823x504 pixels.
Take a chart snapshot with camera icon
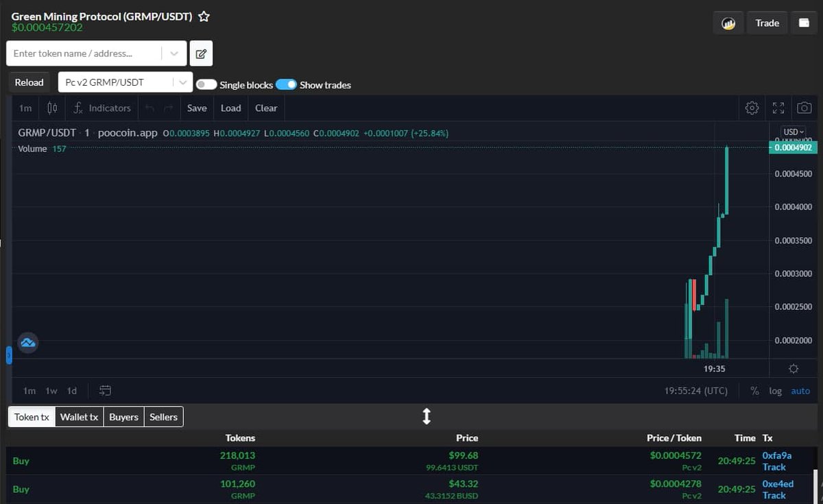pyautogui.click(x=804, y=108)
